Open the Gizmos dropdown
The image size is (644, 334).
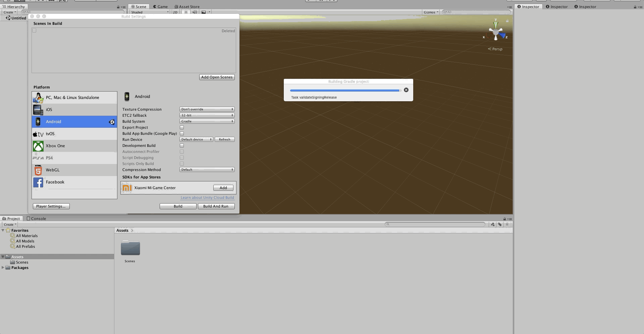pos(431,12)
